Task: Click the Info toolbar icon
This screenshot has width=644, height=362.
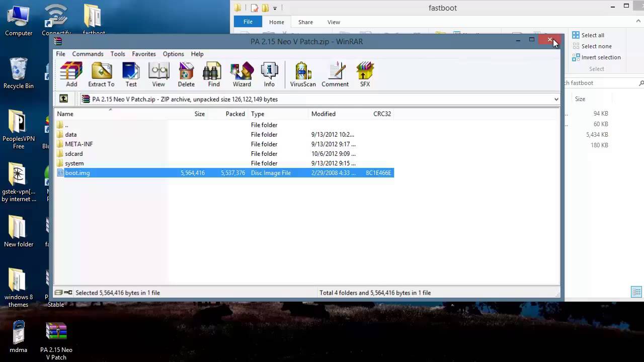Action: coord(269,74)
